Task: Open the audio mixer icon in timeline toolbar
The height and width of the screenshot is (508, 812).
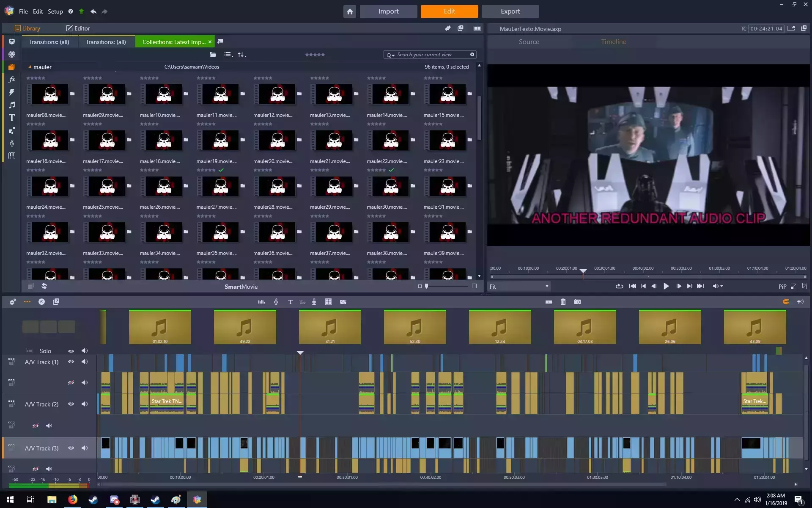Action: [261, 302]
